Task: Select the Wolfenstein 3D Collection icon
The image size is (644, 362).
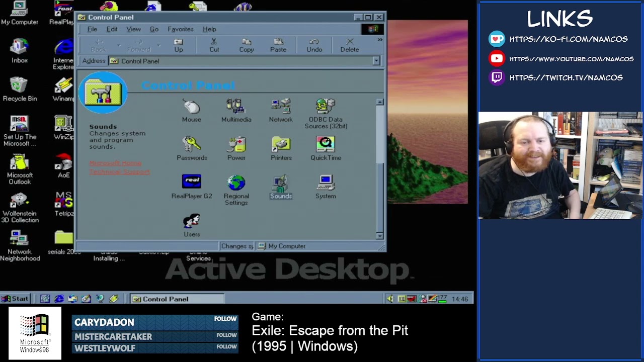Action: click(20, 208)
